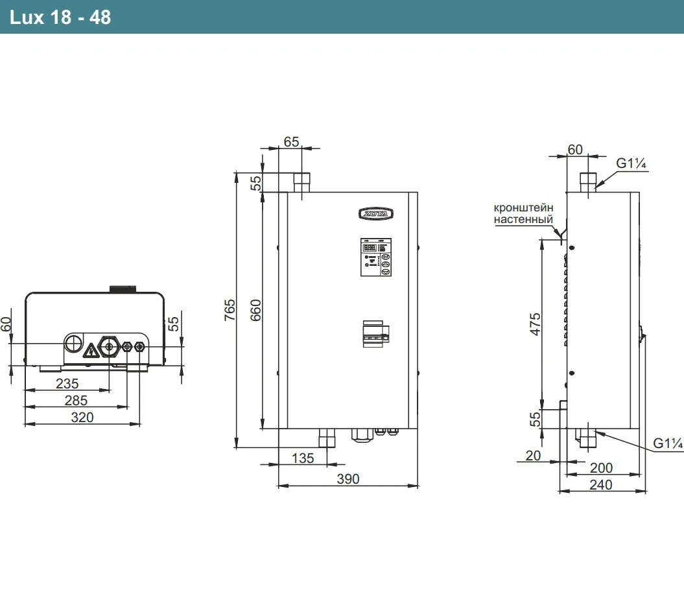The height and width of the screenshot is (616, 684).
Task: Click the 135 dimension under the front view
Action: coord(303,458)
